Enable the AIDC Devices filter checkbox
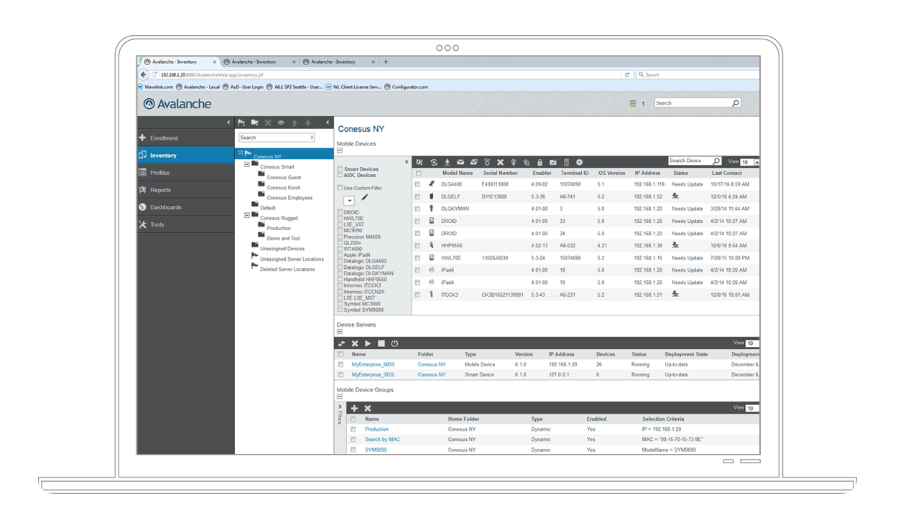This screenshot has height=506, width=902. pos(340,175)
